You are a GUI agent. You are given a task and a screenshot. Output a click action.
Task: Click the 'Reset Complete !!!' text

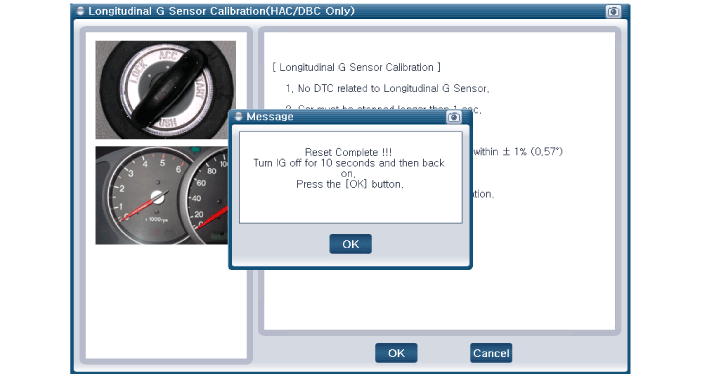point(348,152)
